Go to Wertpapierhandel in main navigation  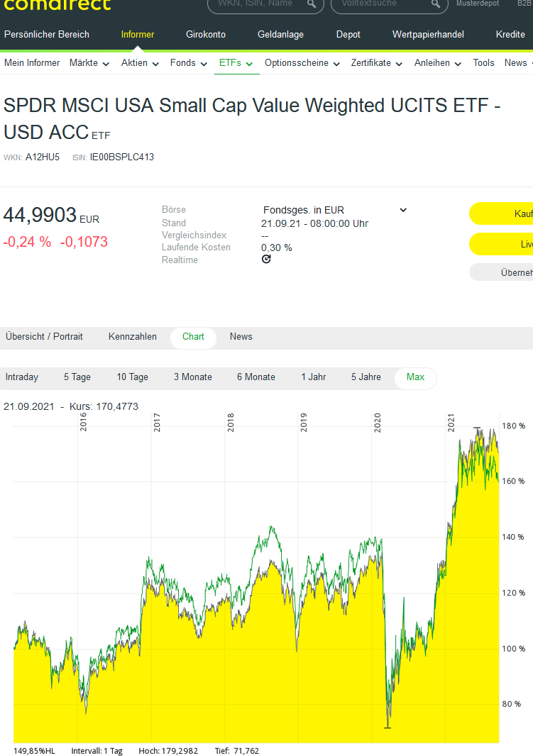pyautogui.click(x=428, y=35)
